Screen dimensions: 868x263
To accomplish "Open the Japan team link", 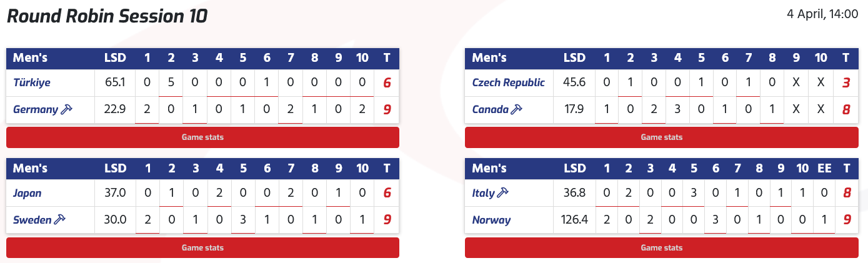I will pos(27,193).
